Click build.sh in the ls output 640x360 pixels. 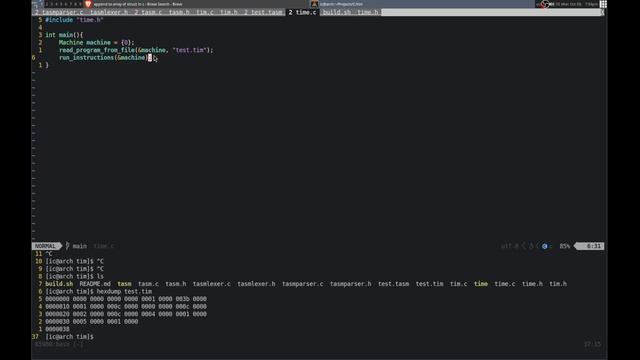(59, 284)
